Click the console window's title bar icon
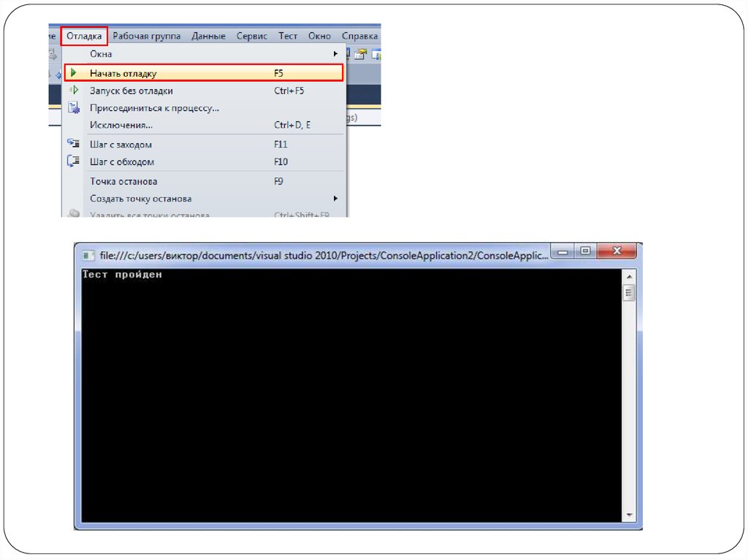 [x=88, y=255]
